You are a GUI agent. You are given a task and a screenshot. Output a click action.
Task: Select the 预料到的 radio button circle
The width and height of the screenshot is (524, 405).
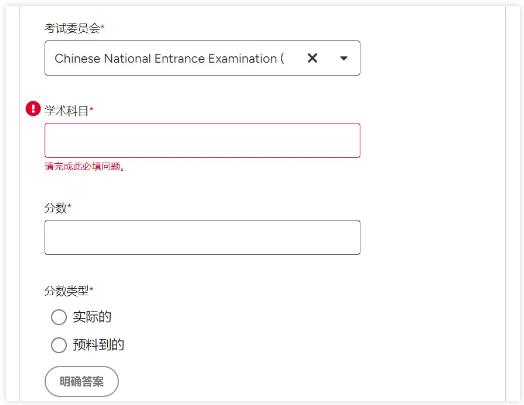click(59, 345)
